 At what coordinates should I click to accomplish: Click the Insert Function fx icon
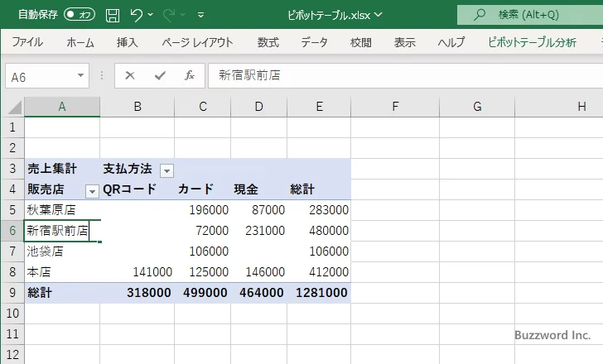(190, 75)
